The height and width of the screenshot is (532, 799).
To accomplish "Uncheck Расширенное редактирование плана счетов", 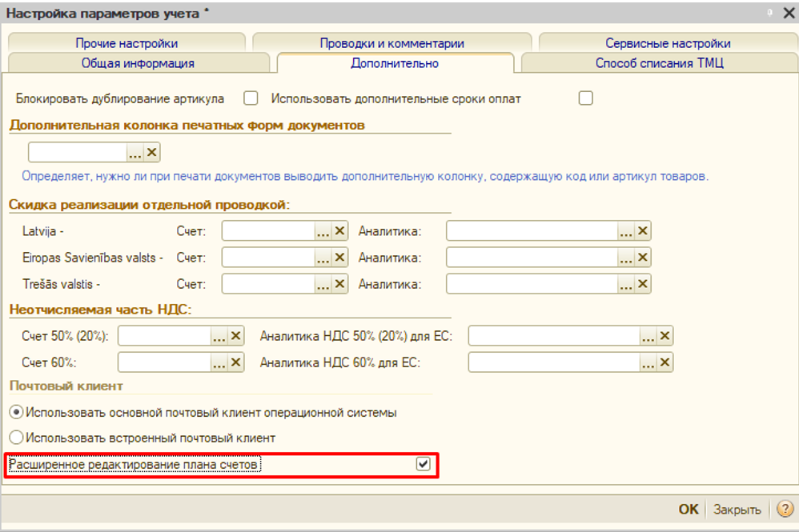I will tap(424, 464).
